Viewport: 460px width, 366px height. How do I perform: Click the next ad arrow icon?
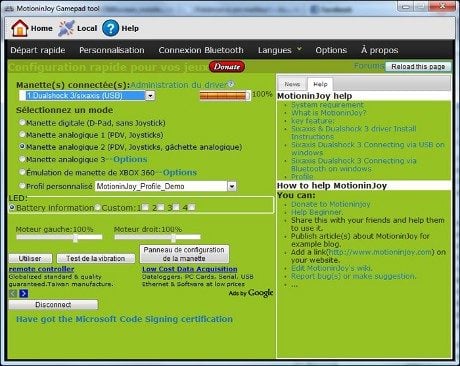coord(24,293)
